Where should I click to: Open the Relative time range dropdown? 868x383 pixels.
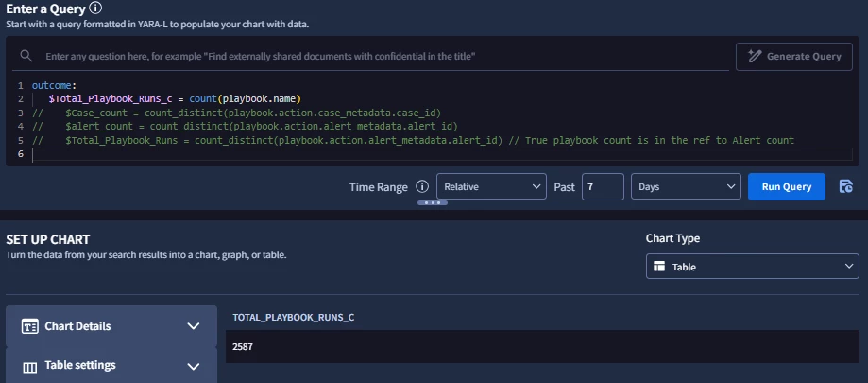pos(491,187)
